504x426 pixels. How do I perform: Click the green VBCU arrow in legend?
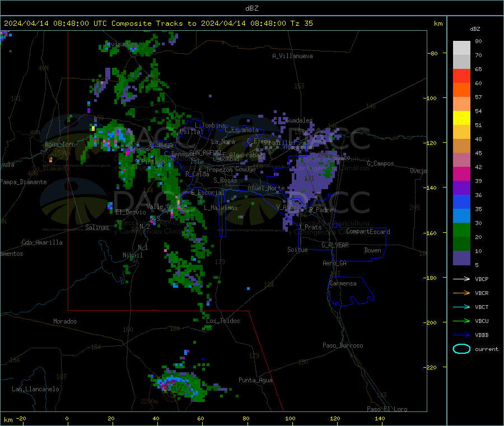coord(461,321)
